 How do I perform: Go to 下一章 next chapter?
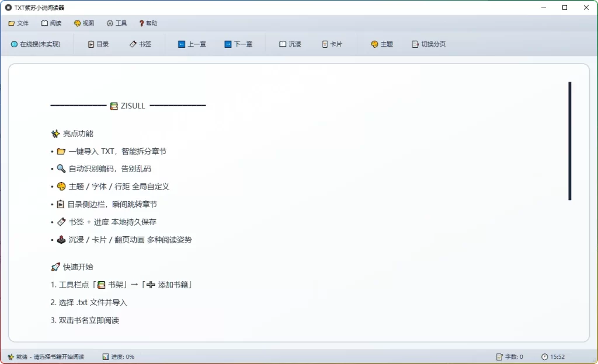(239, 43)
